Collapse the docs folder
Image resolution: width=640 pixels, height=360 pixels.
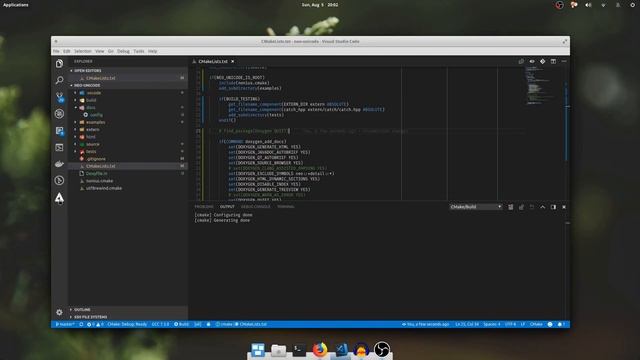[128, 107]
